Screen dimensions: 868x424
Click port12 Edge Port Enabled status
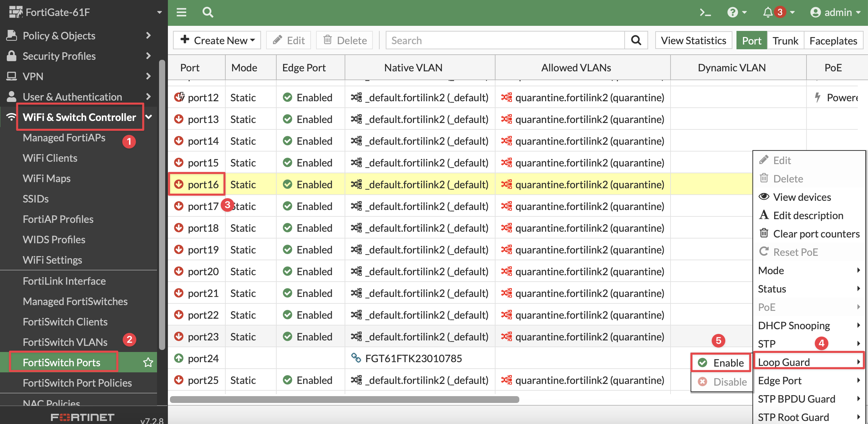coord(307,98)
